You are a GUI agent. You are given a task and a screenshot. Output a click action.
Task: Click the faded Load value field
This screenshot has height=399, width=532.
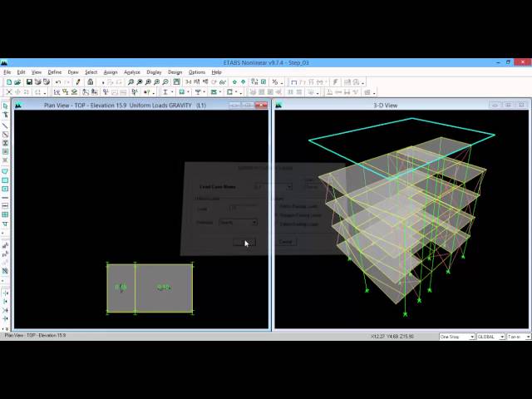click(x=243, y=209)
